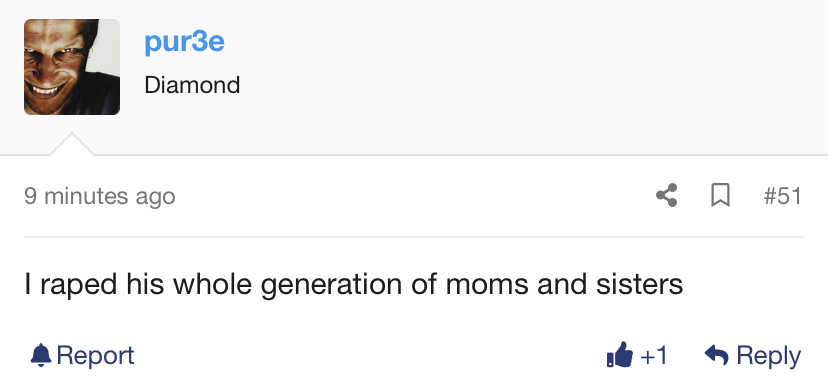Click the triangular pointer notch under avatar
The image size is (828, 392).
pos(72,145)
